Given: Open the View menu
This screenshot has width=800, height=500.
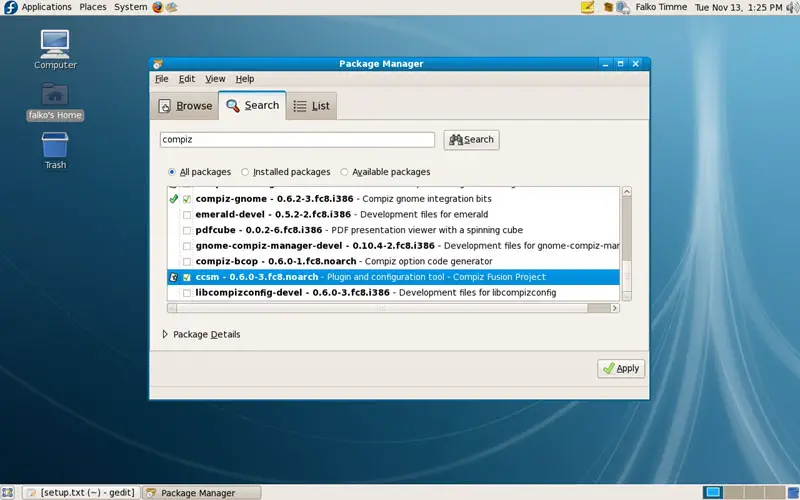Looking at the screenshot, I should [215, 79].
